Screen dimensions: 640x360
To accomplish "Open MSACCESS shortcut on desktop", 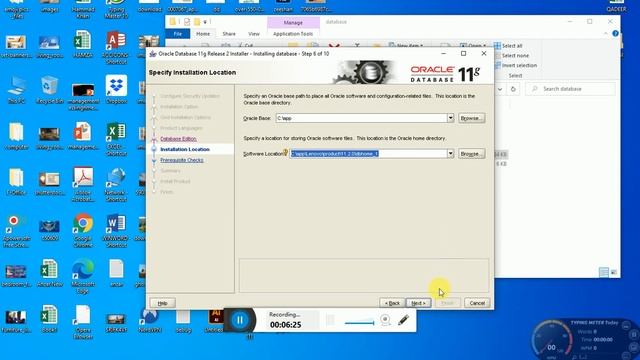I will pyautogui.click(x=116, y=48).
